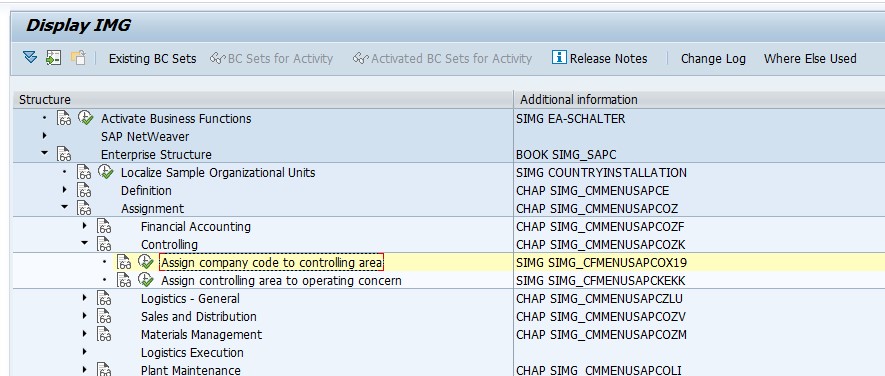Collapse the Assignment node
885x376 pixels.
[x=64, y=207]
